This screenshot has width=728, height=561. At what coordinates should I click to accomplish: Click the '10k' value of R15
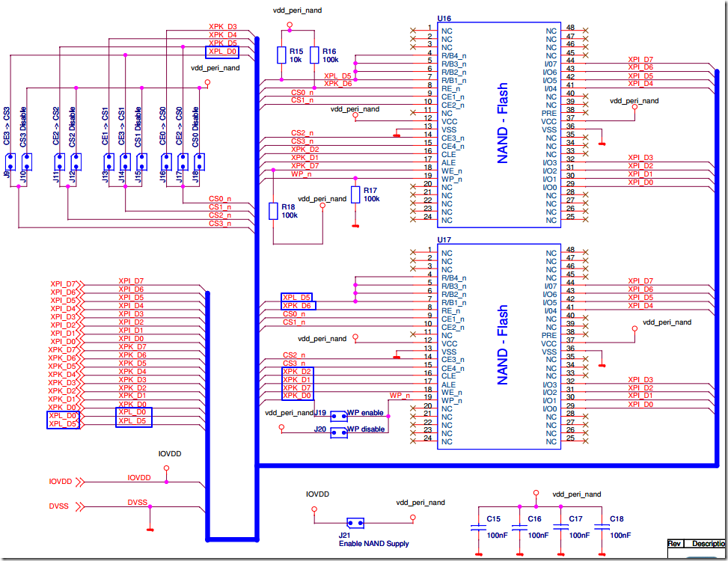(x=296, y=60)
